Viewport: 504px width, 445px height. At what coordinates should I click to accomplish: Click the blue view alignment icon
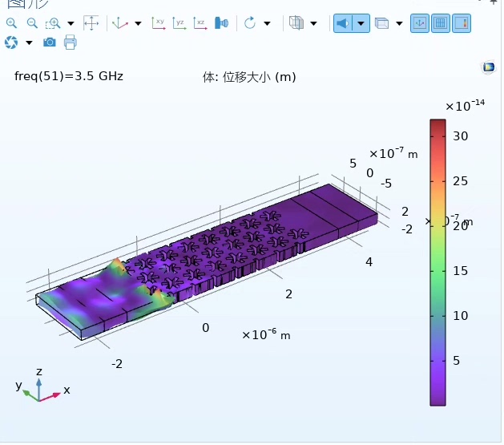point(221,23)
